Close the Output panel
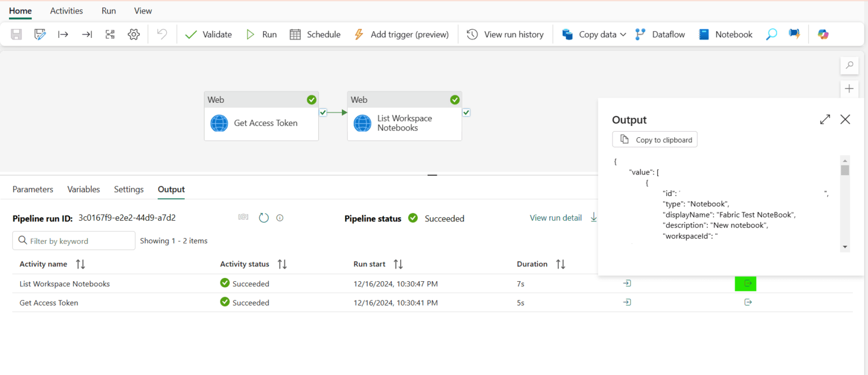Viewport: 868px width, 375px height. click(845, 119)
